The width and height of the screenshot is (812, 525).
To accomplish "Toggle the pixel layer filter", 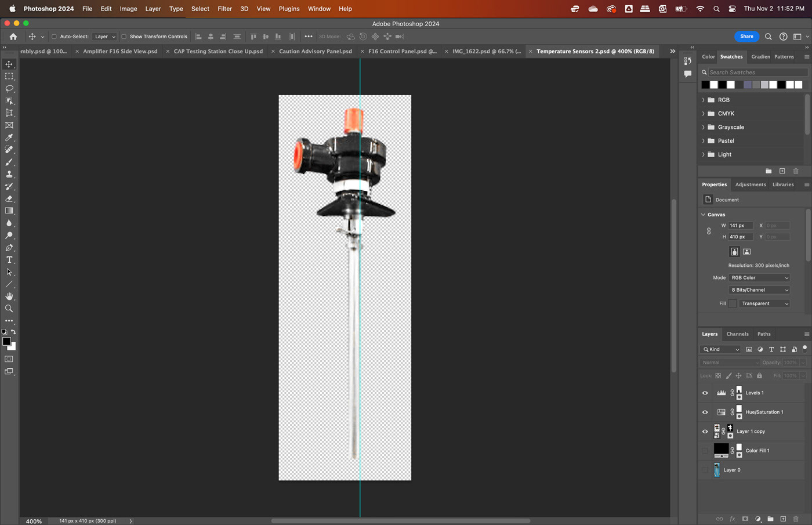I will pos(749,349).
